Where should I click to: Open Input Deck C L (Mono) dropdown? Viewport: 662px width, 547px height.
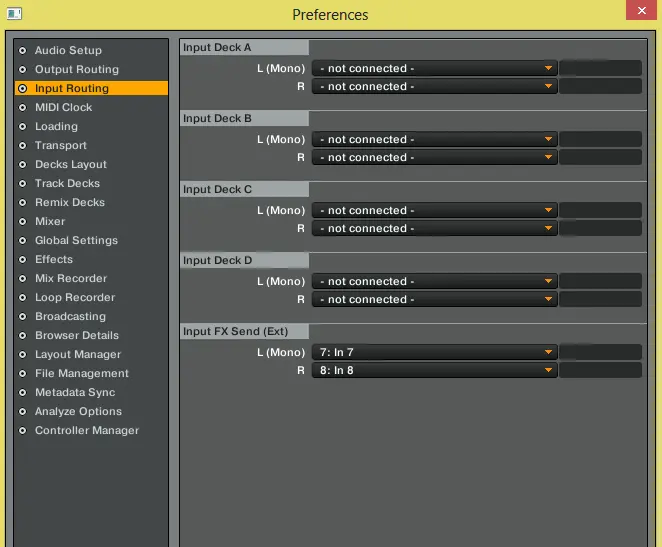[x=434, y=211]
